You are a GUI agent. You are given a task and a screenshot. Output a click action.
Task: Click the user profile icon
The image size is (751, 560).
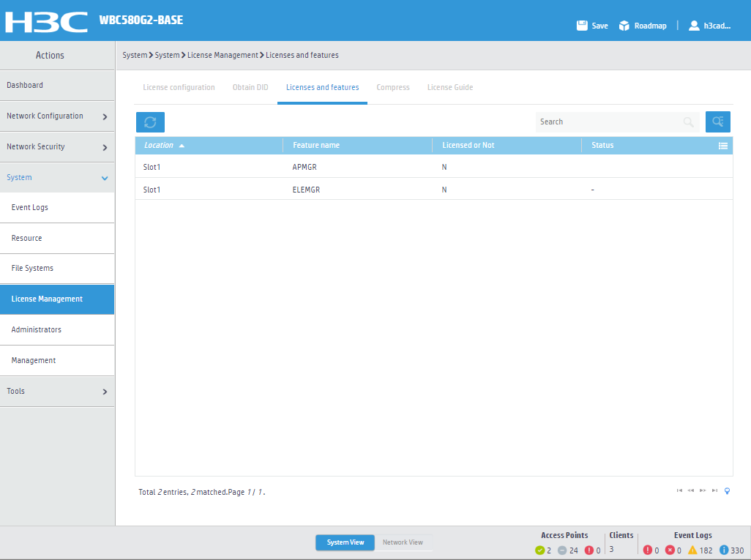click(694, 26)
